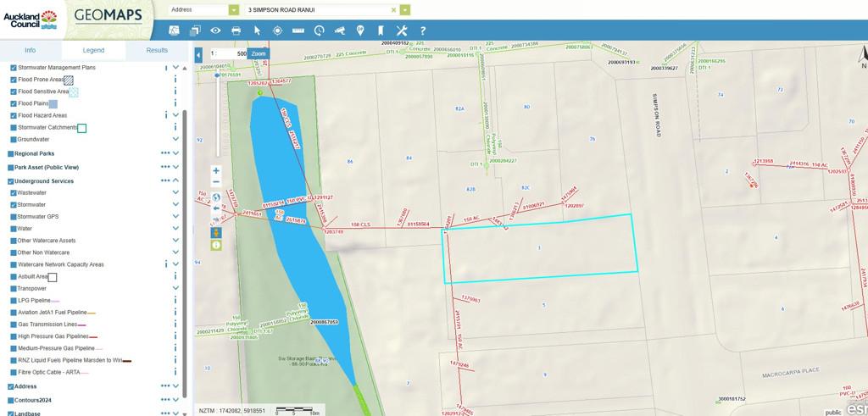Enable the Groundwater layer checkbox

coord(14,139)
